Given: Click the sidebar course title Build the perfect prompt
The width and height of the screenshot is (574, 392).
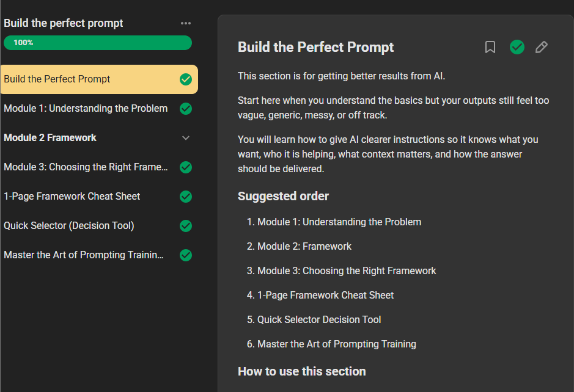Looking at the screenshot, I should [64, 23].
